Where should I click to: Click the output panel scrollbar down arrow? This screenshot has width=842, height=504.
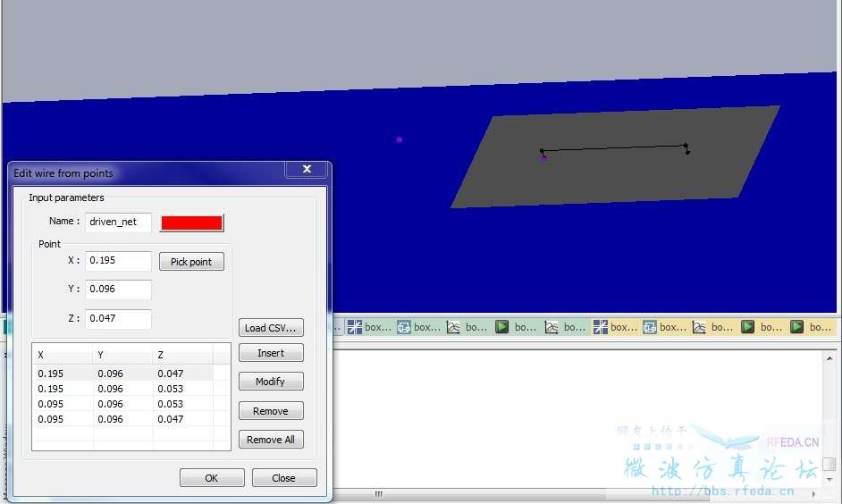pos(829,479)
